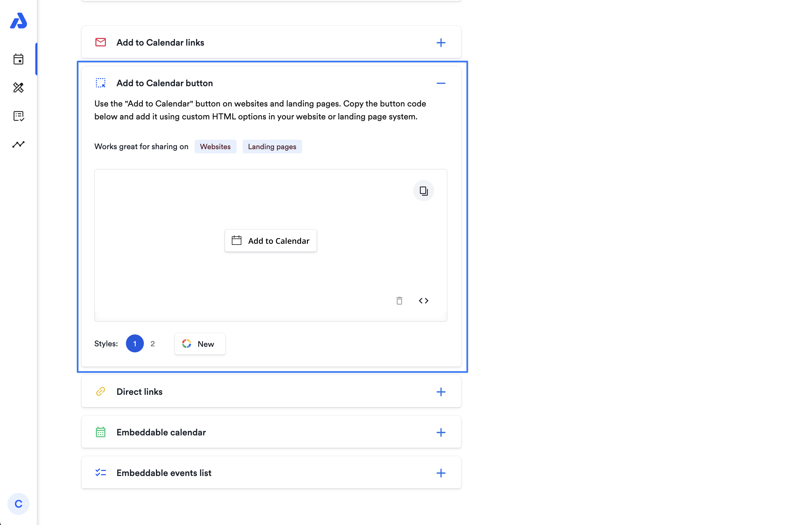The width and height of the screenshot is (812, 525).
Task: Open the design tools sidebar icon
Action: (x=18, y=87)
